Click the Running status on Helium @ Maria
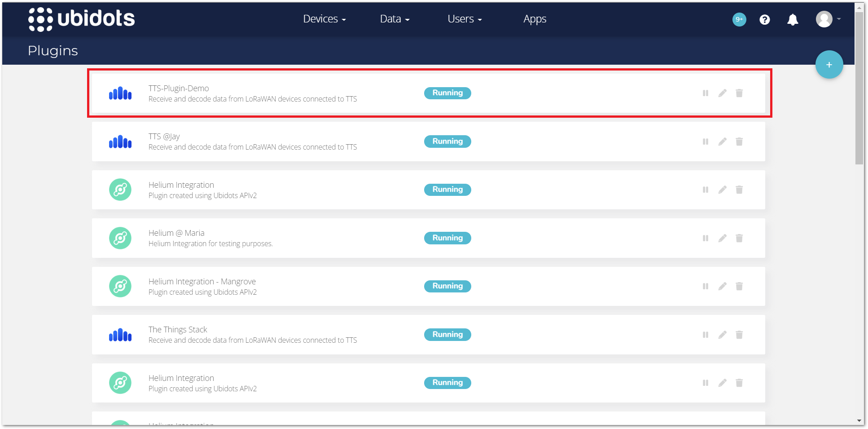 pos(447,238)
